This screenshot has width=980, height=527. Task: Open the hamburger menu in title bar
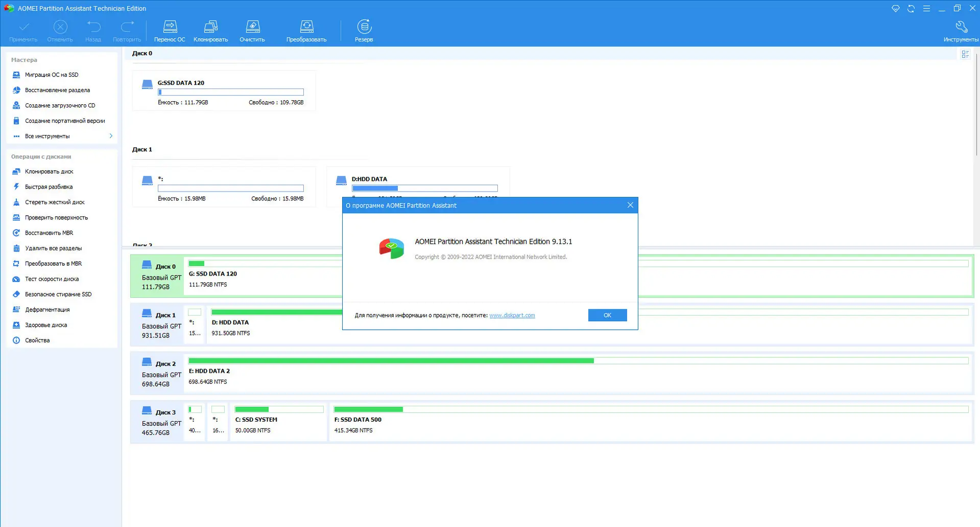[x=926, y=8]
